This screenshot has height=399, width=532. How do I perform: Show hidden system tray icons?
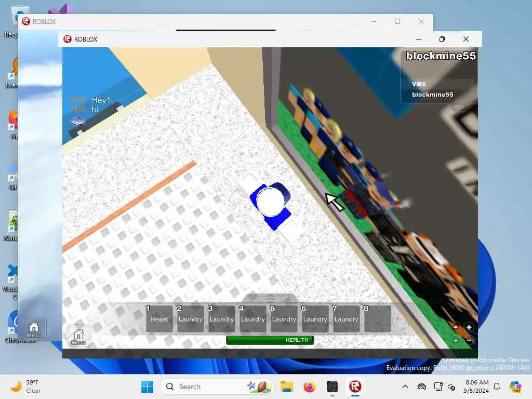405,387
